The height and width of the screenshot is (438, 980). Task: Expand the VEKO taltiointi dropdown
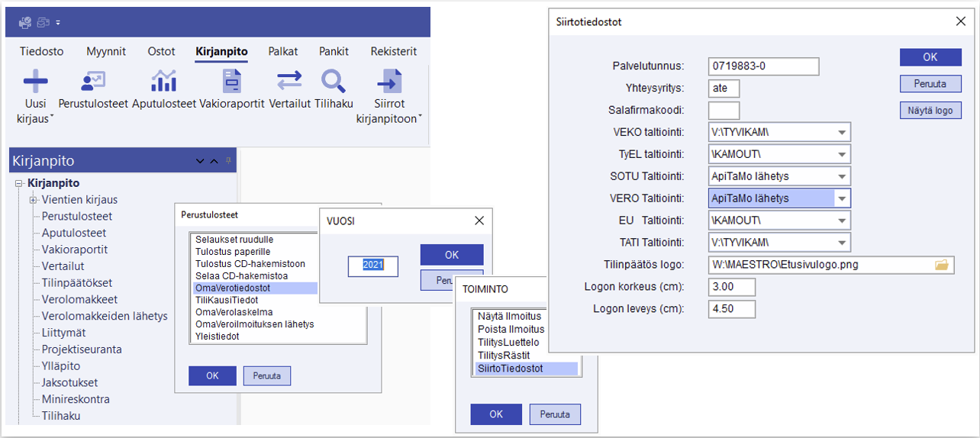tap(841, 132)
